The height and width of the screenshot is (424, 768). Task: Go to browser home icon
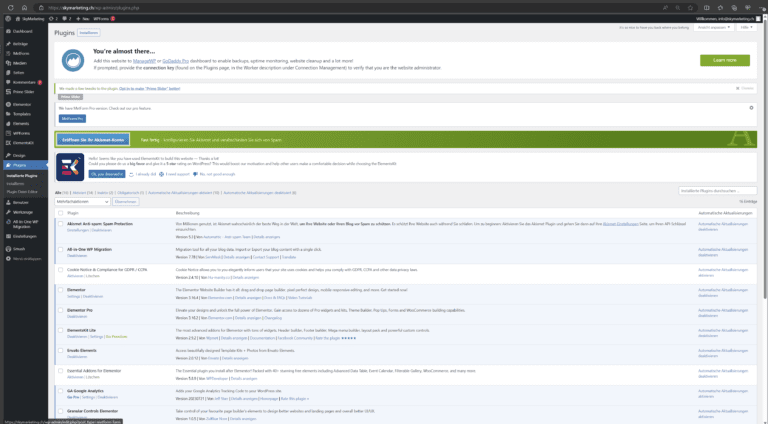(24, 8)
